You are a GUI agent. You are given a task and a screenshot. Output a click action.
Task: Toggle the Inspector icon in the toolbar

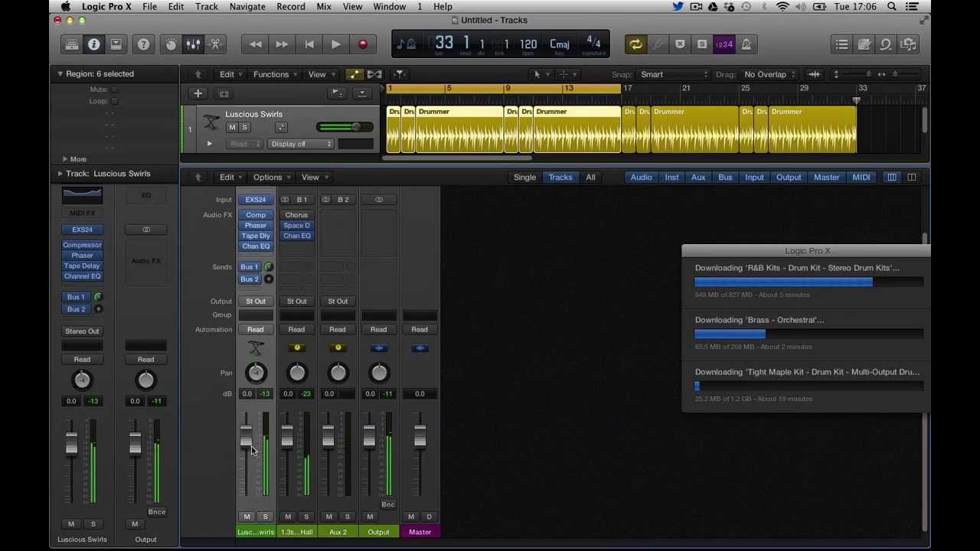click(93, 44)
